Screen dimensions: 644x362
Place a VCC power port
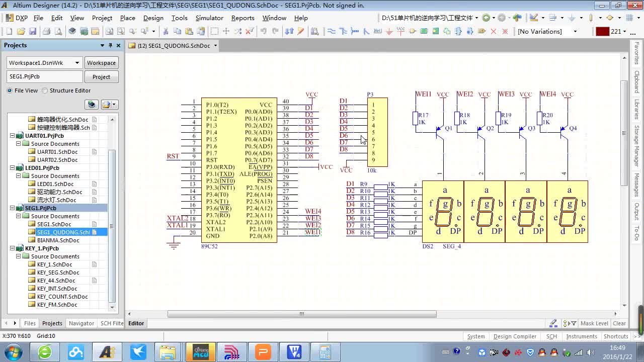[x=400, y=31]
